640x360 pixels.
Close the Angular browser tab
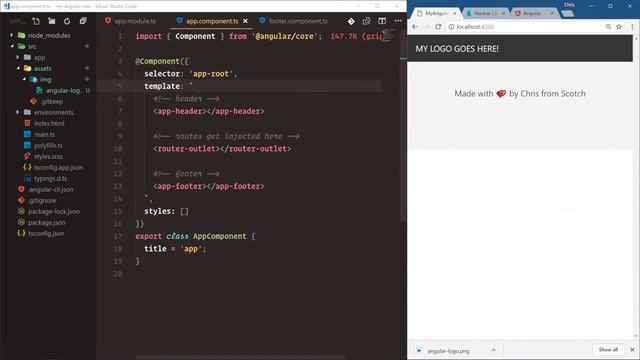tap(552, 13)
